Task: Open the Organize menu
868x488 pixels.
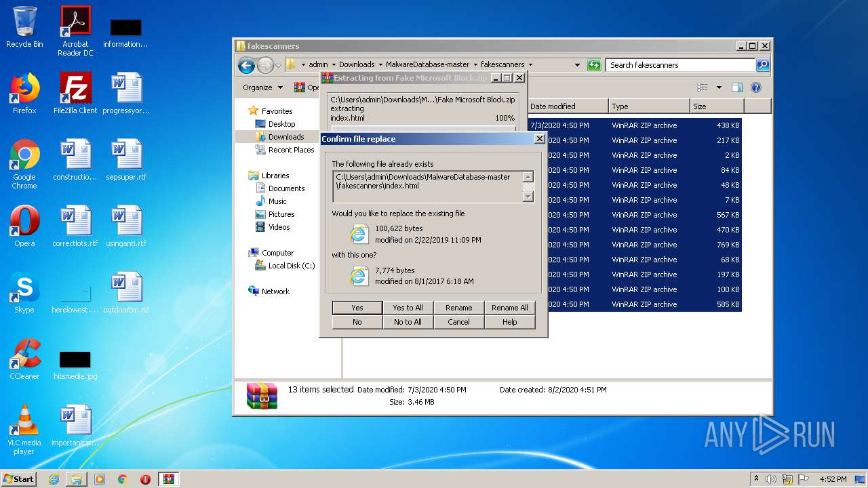Action: 262,87
